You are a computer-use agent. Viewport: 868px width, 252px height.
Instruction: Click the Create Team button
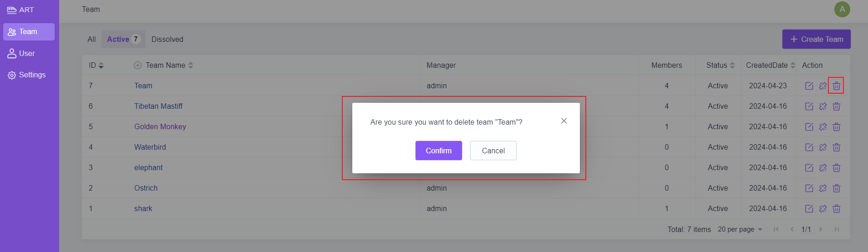(816, 39)
